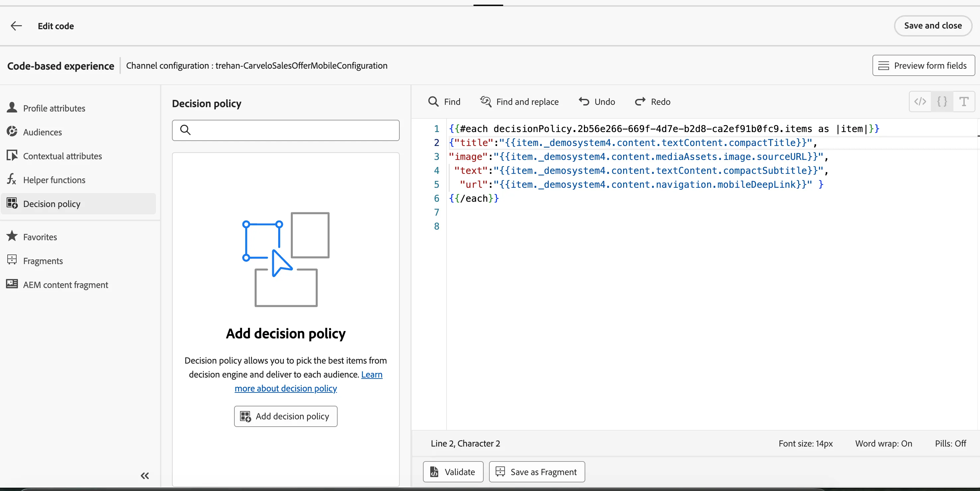Go back using the left arrow icon

coord(16,26)
